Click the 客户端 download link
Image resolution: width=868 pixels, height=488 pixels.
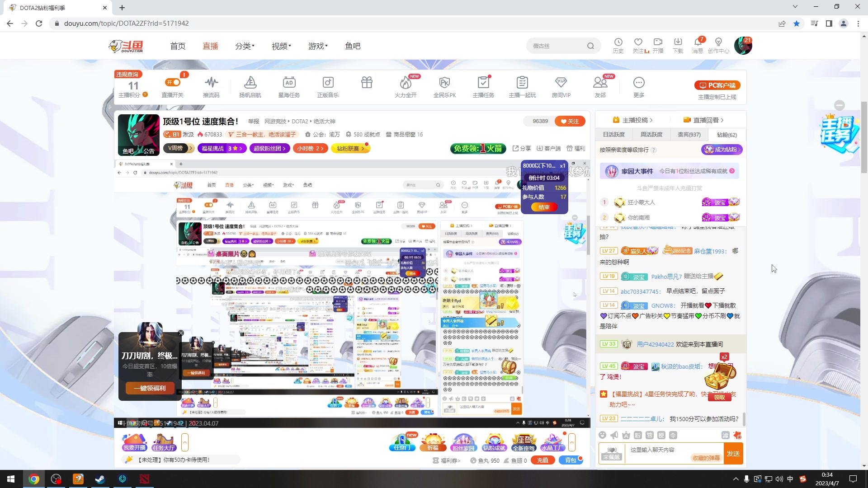[548, 148]
